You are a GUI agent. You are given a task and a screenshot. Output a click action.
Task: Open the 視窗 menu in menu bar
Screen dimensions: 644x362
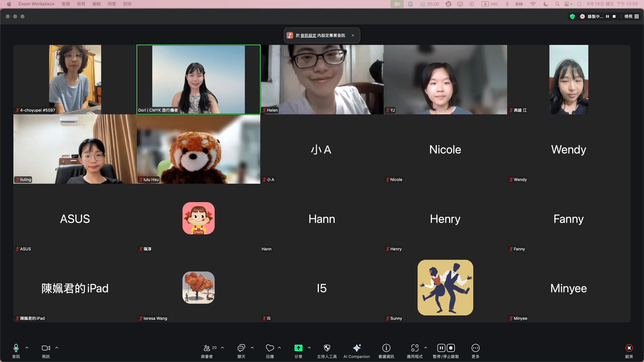[x=112, y=4]
